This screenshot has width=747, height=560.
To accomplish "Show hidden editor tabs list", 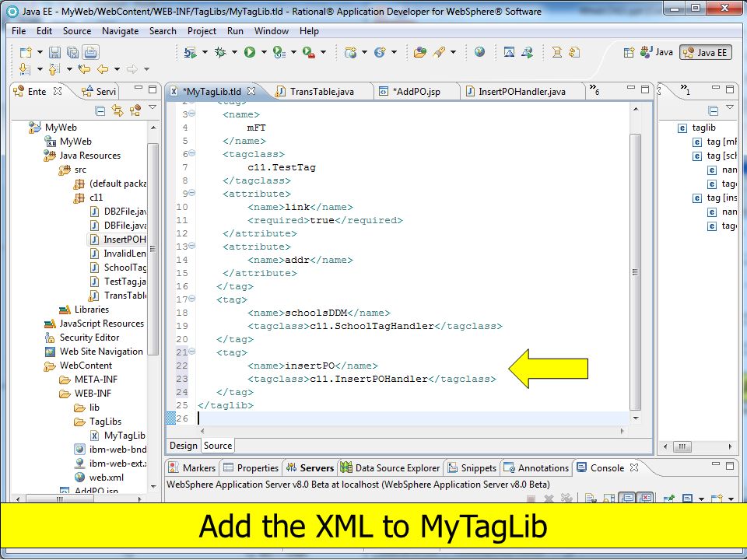I will (594, 89).
